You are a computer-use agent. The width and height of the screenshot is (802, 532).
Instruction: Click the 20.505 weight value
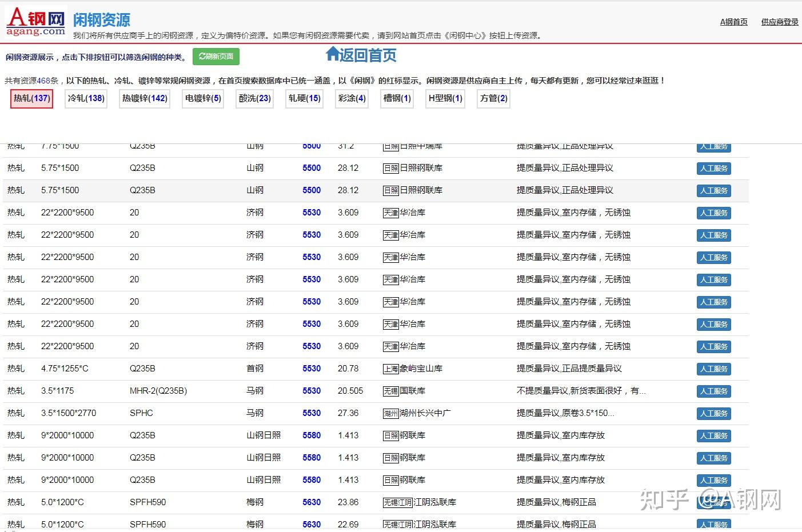350,391
